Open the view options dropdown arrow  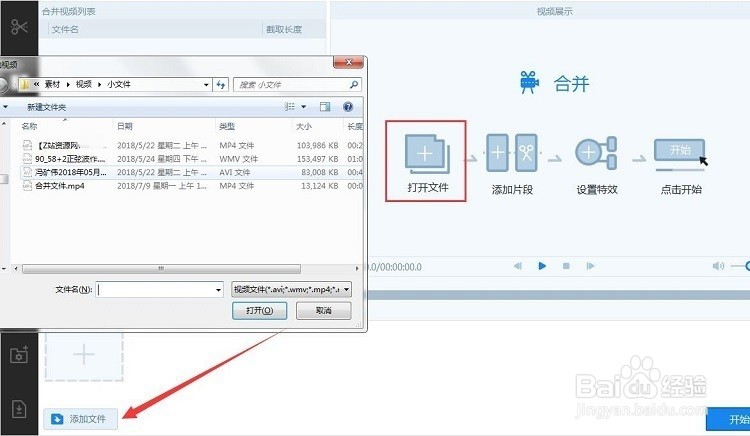pos(303,107)
